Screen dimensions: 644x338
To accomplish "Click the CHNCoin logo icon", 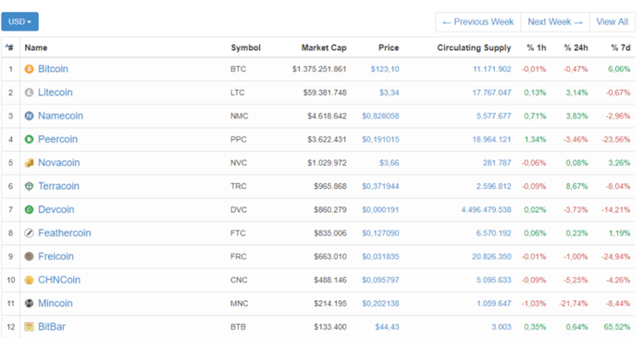I will point(29,280).
